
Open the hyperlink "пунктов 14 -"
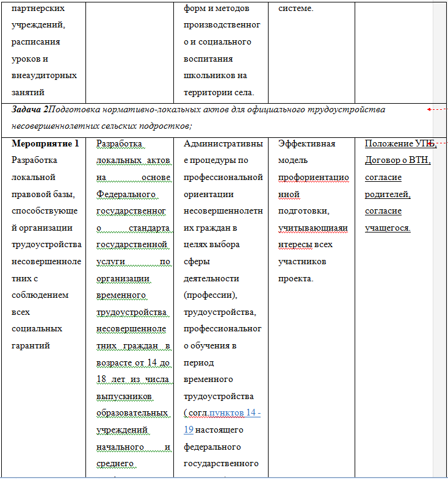[235, 412]
